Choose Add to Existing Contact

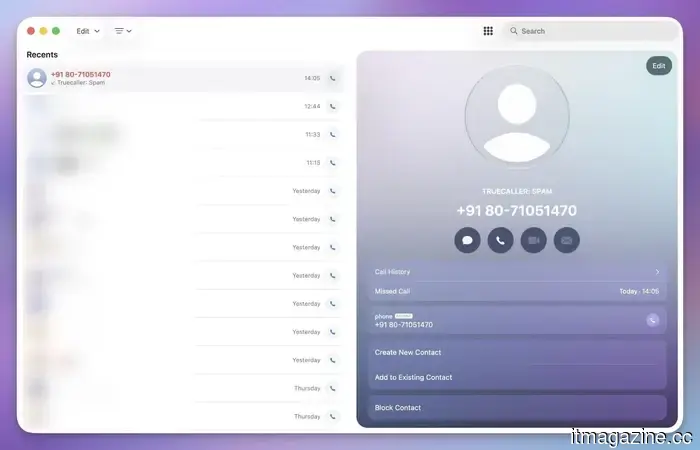tap(413, 377)
